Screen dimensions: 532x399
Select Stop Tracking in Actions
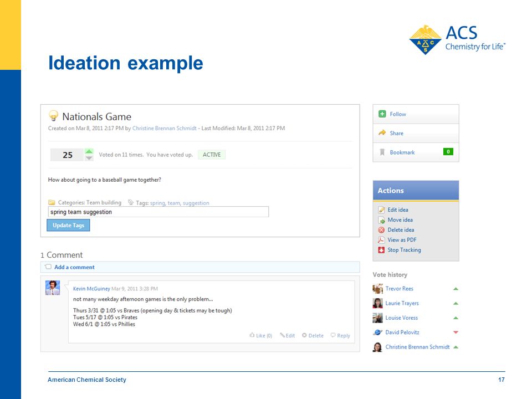[x=404, y=250]
